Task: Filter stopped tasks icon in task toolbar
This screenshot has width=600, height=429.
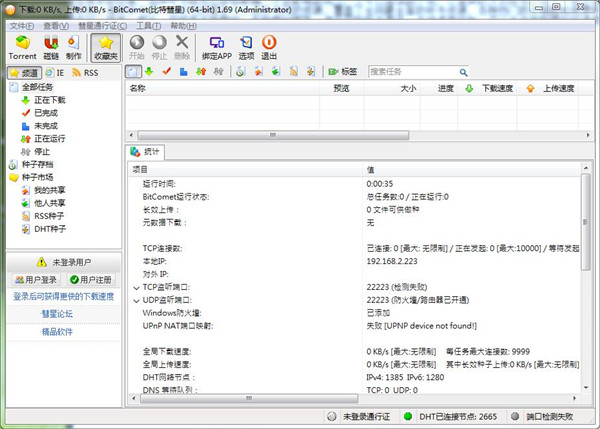Action: click(x=218, y=72)
